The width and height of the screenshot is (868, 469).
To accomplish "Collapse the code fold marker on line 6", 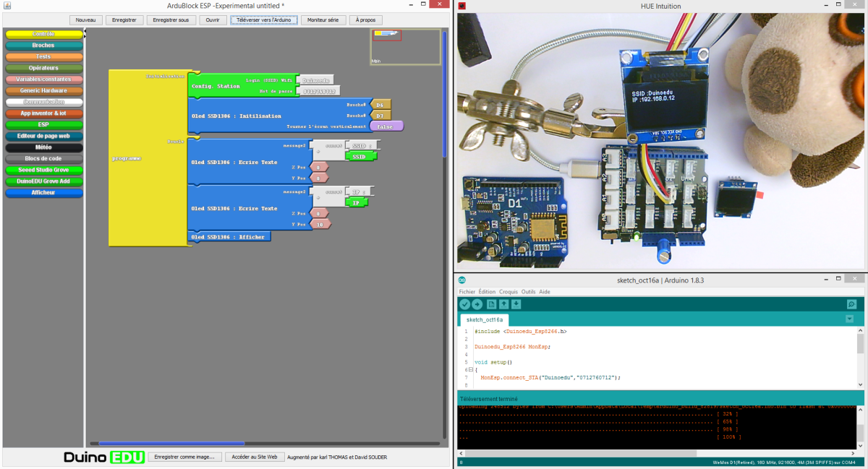I will 470,369.
